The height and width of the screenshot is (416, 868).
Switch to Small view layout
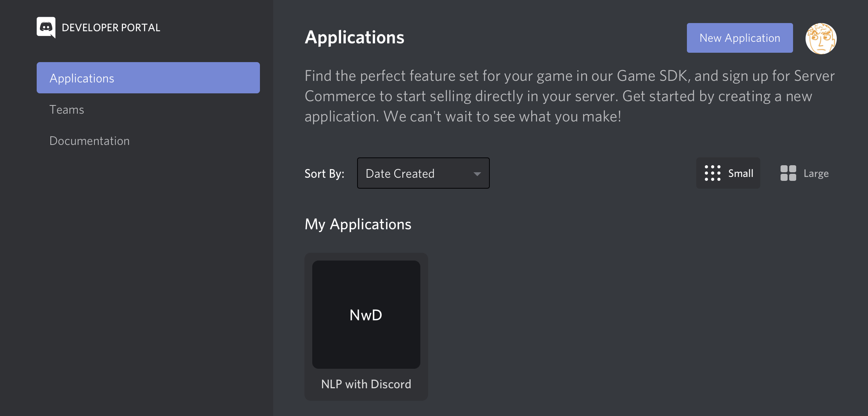(728, 173)
